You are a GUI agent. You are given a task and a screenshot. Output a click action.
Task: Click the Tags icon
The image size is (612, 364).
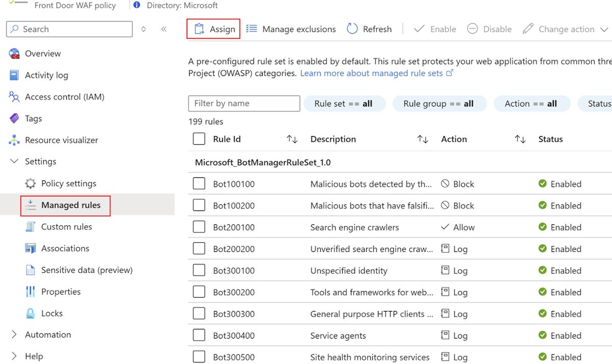click(14, 118)
